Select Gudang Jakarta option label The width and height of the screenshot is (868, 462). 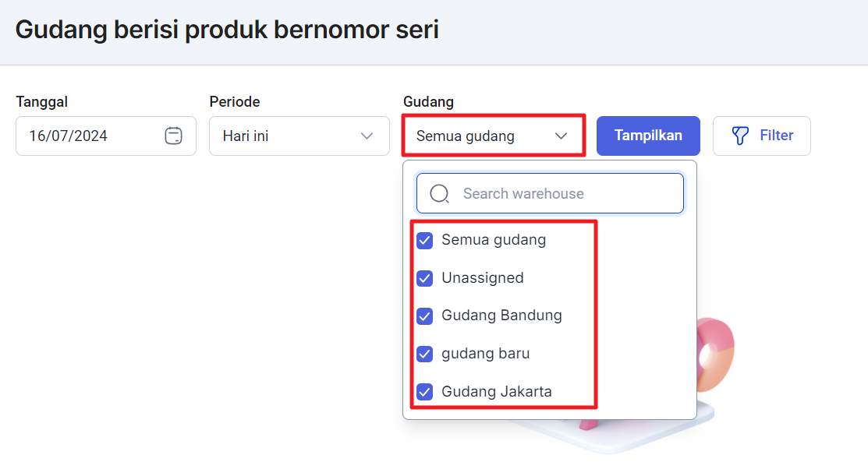(x=497, y=392)
